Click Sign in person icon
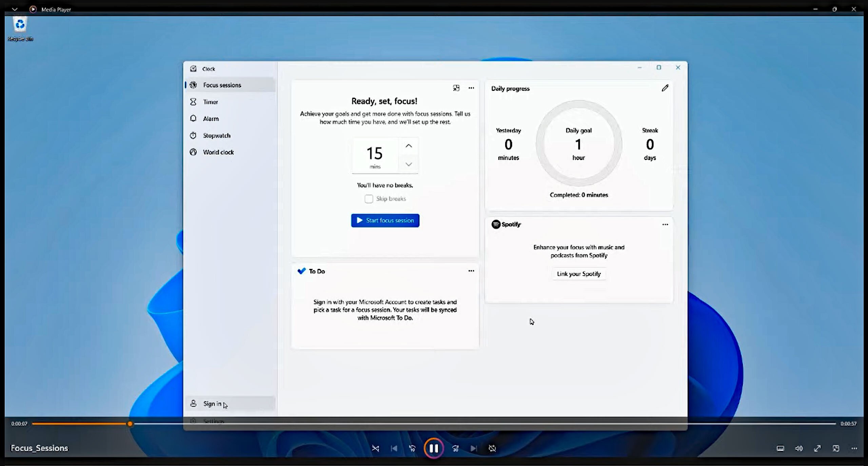 pyautogui.click(x=193, y=403)
